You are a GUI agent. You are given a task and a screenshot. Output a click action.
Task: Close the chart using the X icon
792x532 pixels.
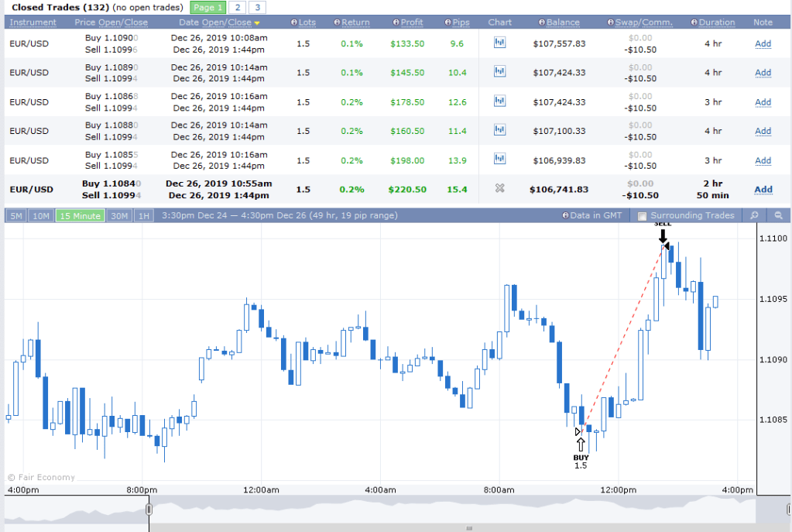(499, 189)
